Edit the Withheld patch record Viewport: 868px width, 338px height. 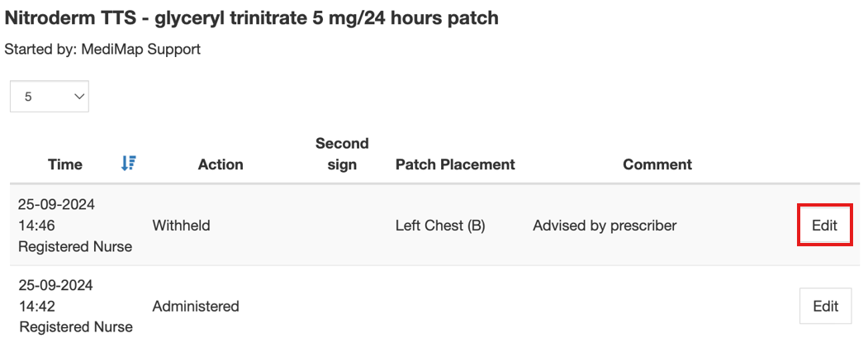[824, 225]
